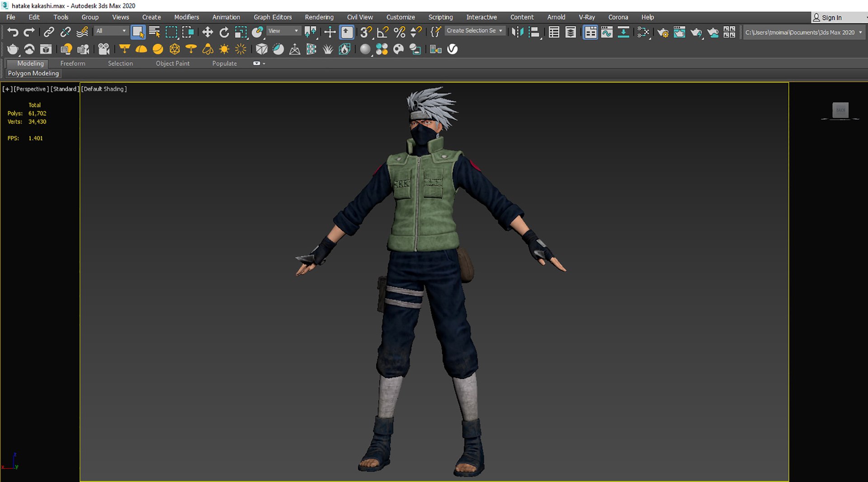Open the V-Ray menu

pos(587,17)
